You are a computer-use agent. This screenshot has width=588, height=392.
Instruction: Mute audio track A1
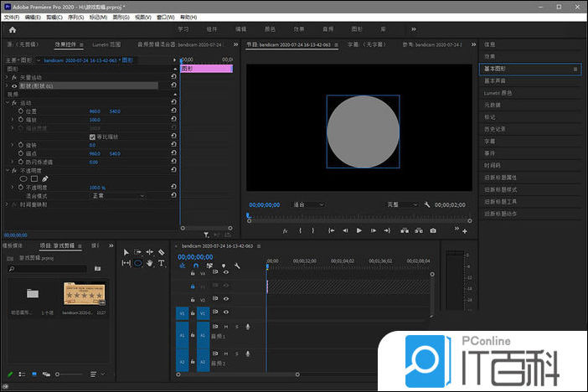(225, 327)
